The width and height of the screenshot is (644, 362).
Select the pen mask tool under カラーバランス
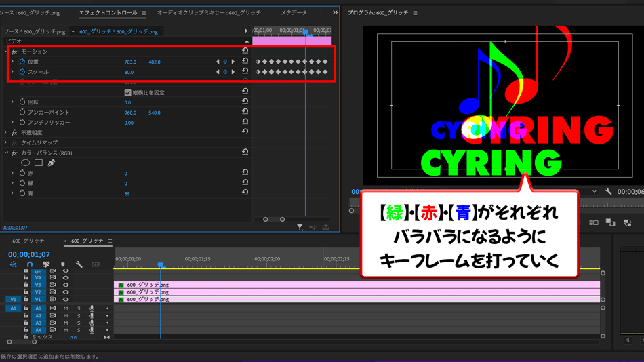pyautogui.click(x=52, y=163)
